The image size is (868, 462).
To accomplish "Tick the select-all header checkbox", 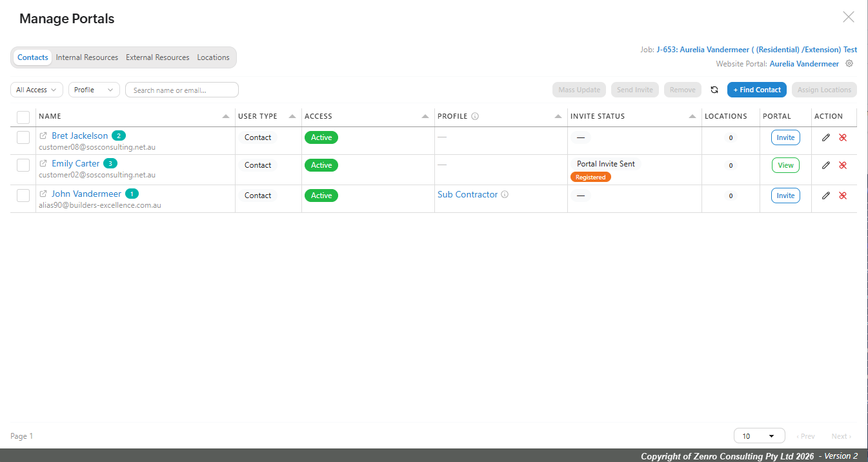I will [x=23, y=117].
